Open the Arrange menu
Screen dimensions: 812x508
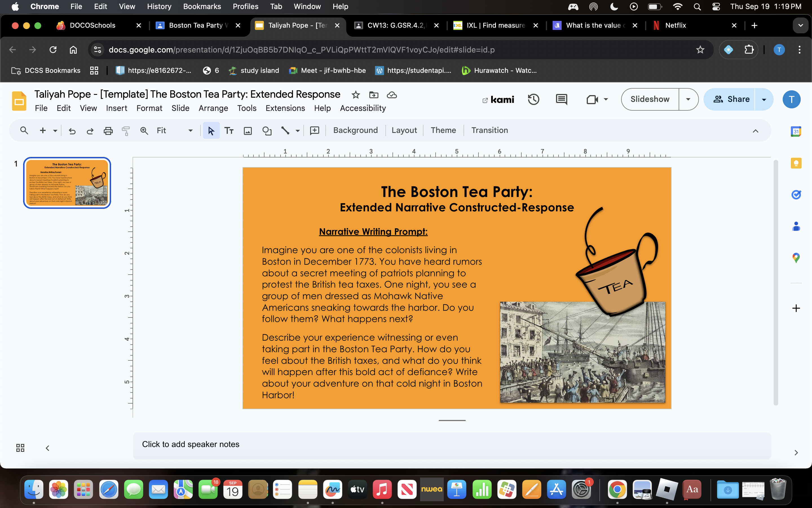tap(213, 108)
